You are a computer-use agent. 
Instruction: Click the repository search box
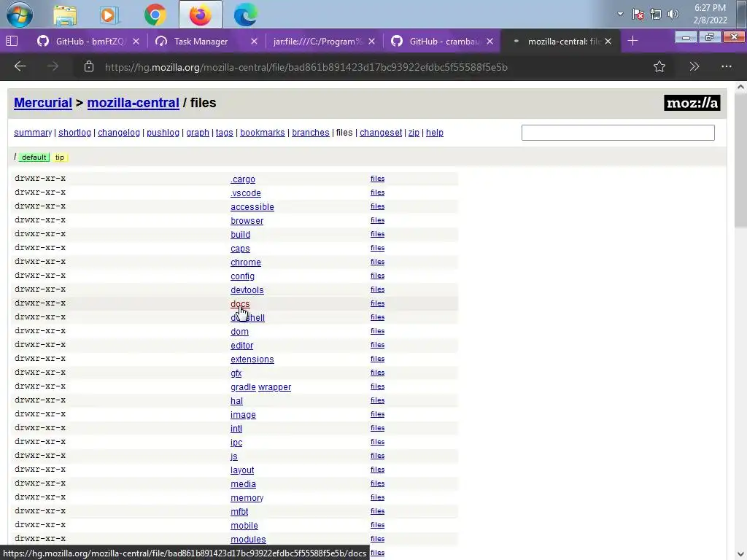618,133
